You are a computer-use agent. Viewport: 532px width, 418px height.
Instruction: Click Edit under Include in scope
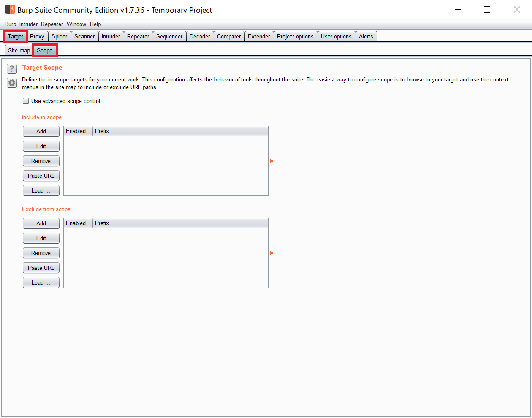[41, 146]
